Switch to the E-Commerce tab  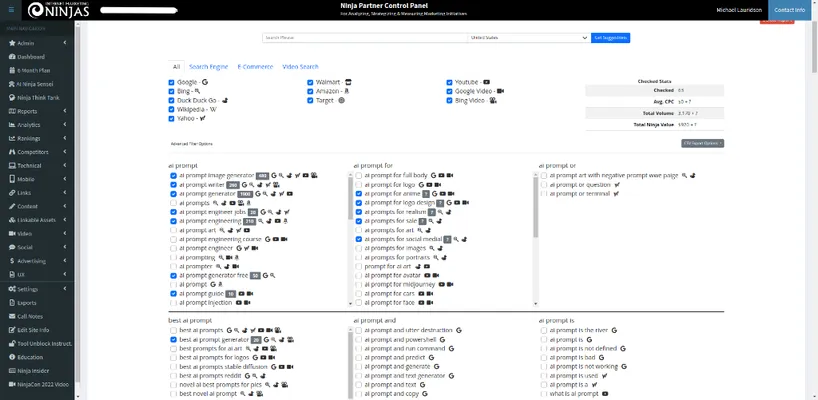[254, 66]
